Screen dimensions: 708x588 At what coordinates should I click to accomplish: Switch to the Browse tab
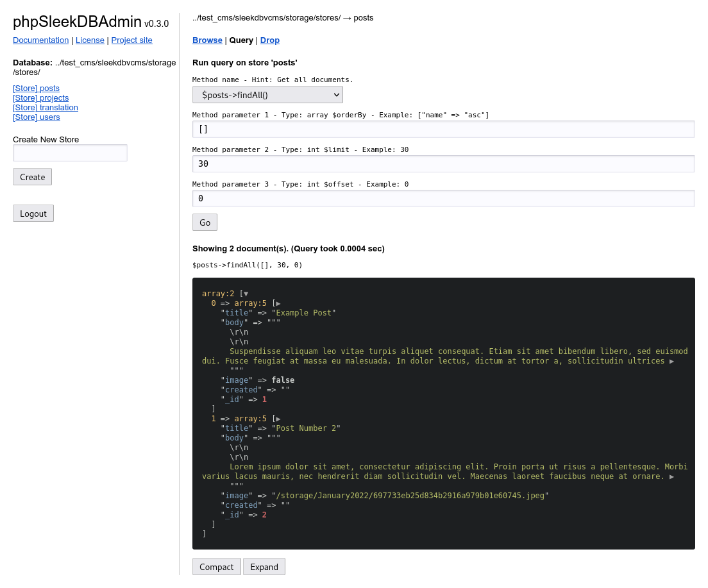[207, 40]
